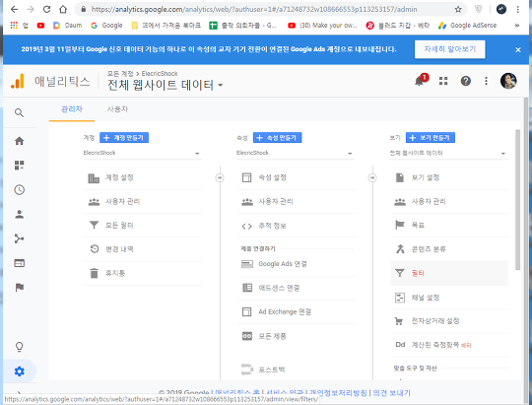This screenshot has width=532, height=405.
Task: Open the Google AdSense bookmark
Action: (467, 25)
